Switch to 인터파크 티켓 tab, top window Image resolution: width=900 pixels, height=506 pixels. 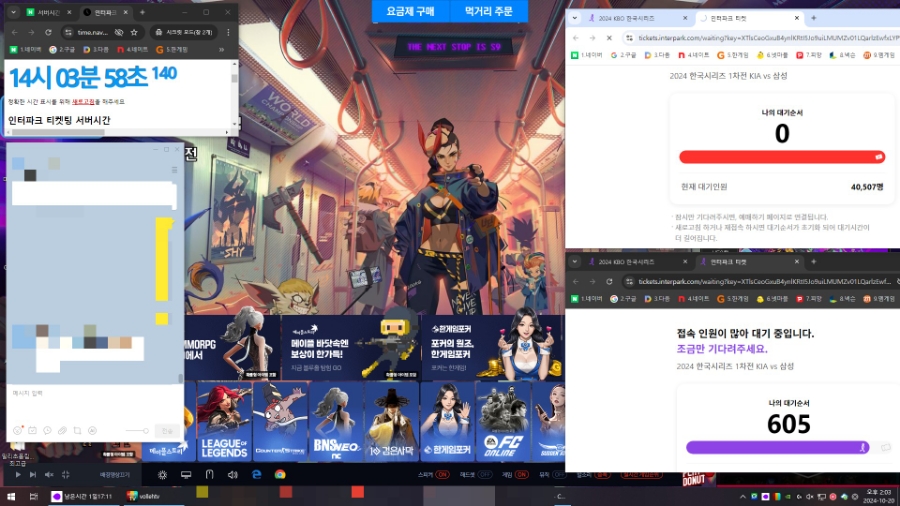749,18
